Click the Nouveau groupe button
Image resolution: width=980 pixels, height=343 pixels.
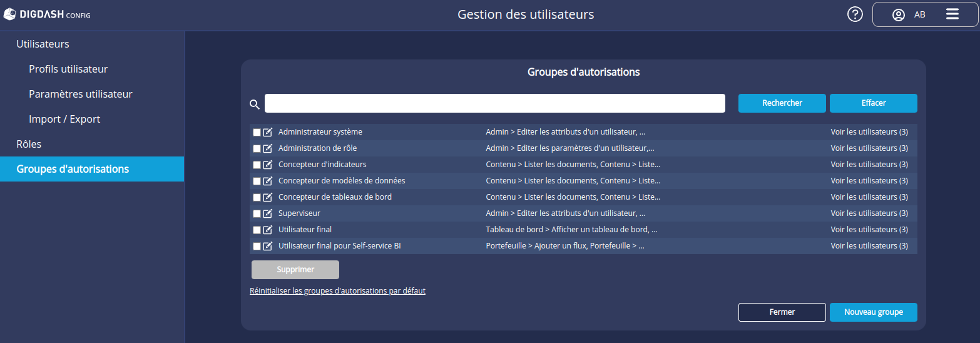[x=873, y=312]
